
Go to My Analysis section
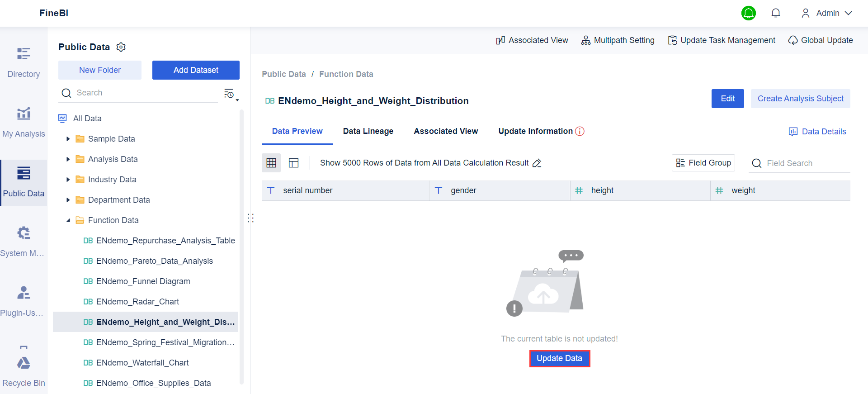tap(24, 122)
